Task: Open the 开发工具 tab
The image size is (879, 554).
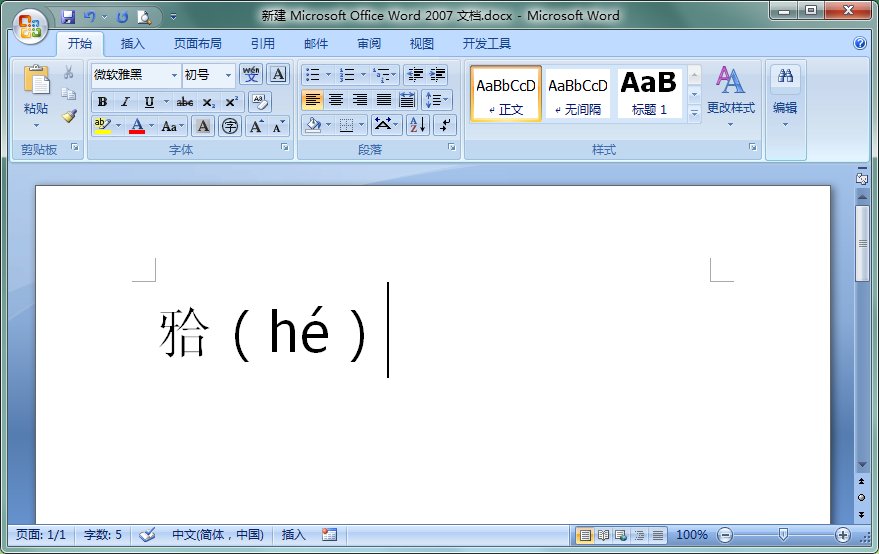Action: (x=487, y=44)
